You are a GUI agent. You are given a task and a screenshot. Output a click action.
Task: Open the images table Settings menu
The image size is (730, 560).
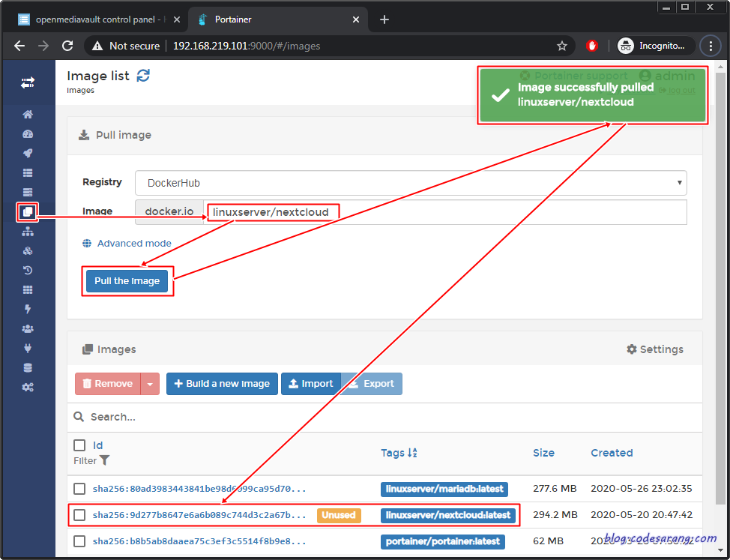pyautogui.click(x=654, y=349)
